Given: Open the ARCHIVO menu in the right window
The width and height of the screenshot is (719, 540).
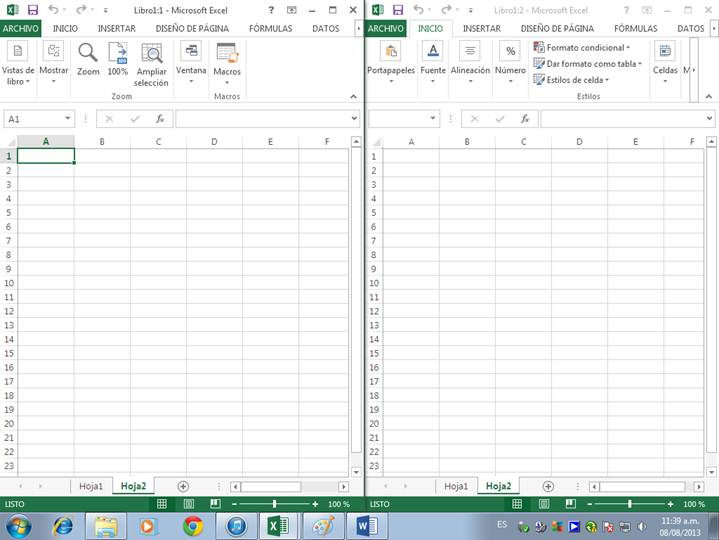Looking at the screenshot, I should click(x=386, y=29).
